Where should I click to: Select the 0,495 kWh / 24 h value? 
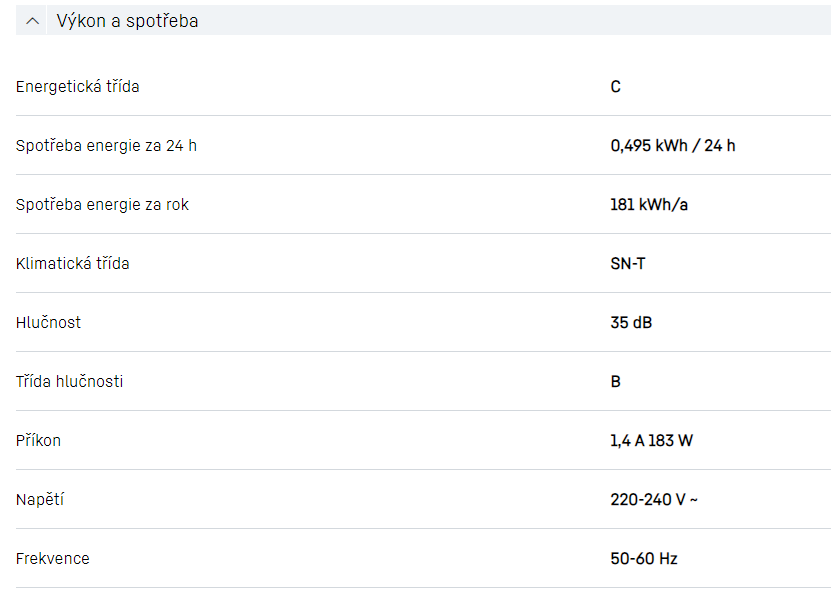tap(673, 146)
